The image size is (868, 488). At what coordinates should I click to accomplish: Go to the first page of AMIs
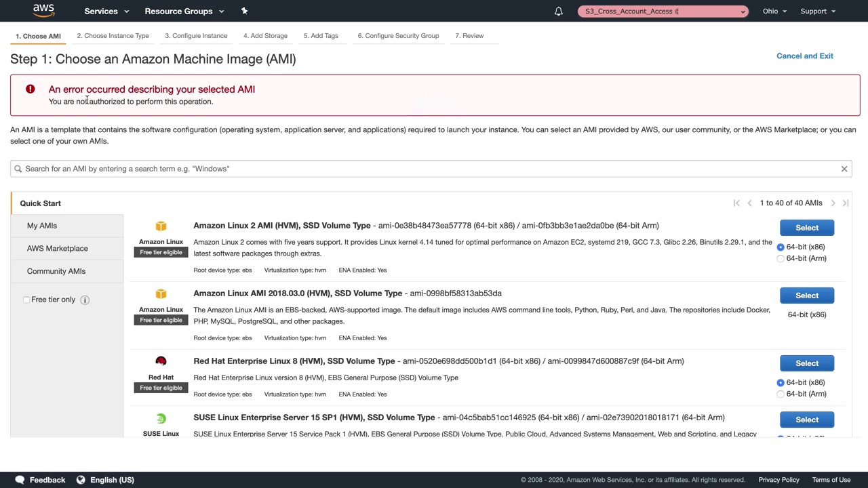(x=736, y=203)
